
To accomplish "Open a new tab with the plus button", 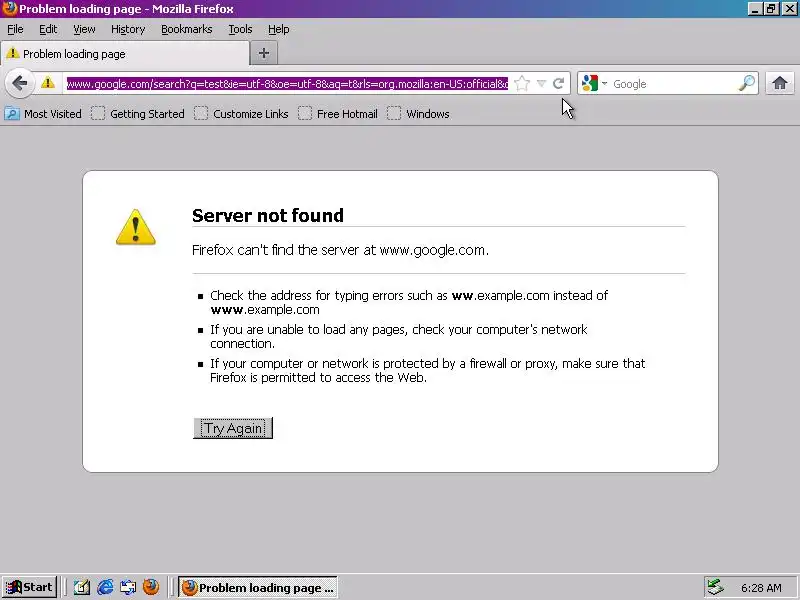I will pyautogui.click(x=264, y=53).
